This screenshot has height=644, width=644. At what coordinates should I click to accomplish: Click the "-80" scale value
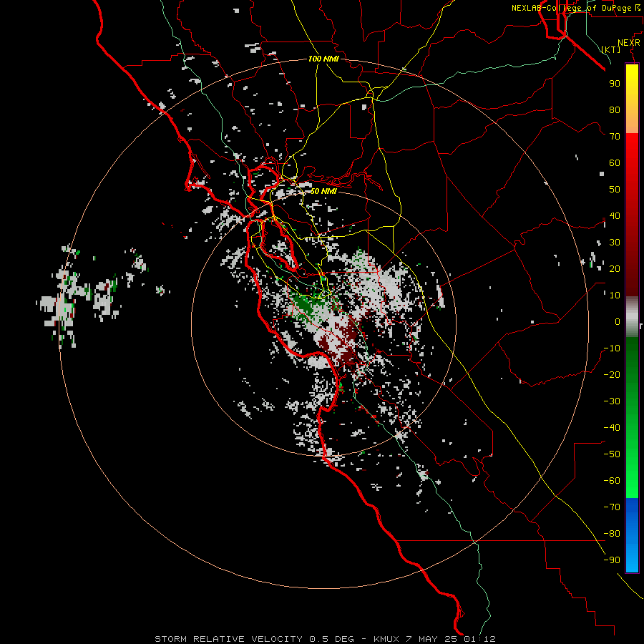coord(612,534)
